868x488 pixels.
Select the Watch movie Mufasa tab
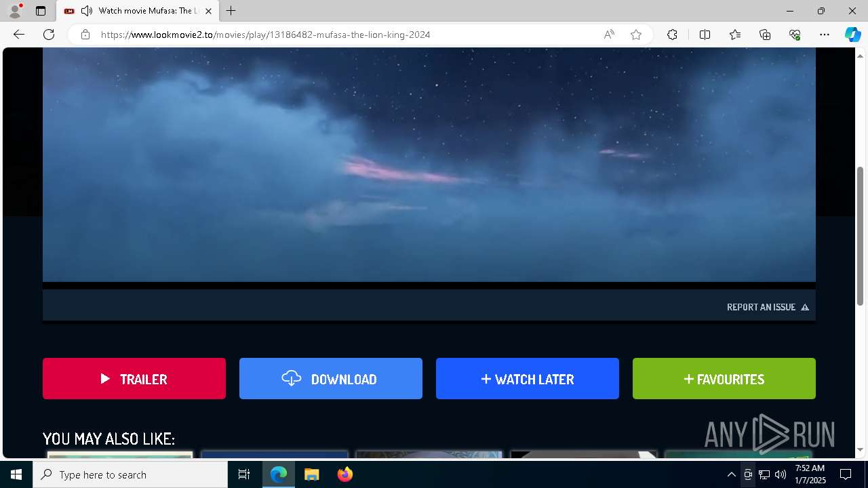point(138,11)
